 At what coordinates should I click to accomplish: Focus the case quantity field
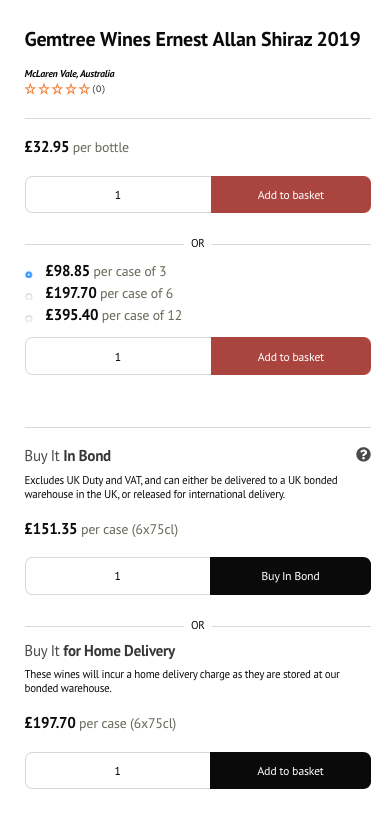click(118, 357)
